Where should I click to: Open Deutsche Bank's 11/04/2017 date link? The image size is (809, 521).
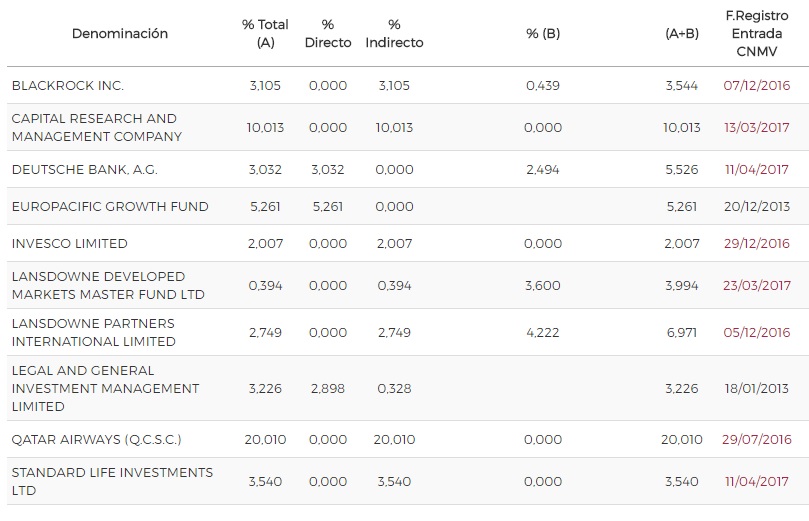[x=756, y=170]
